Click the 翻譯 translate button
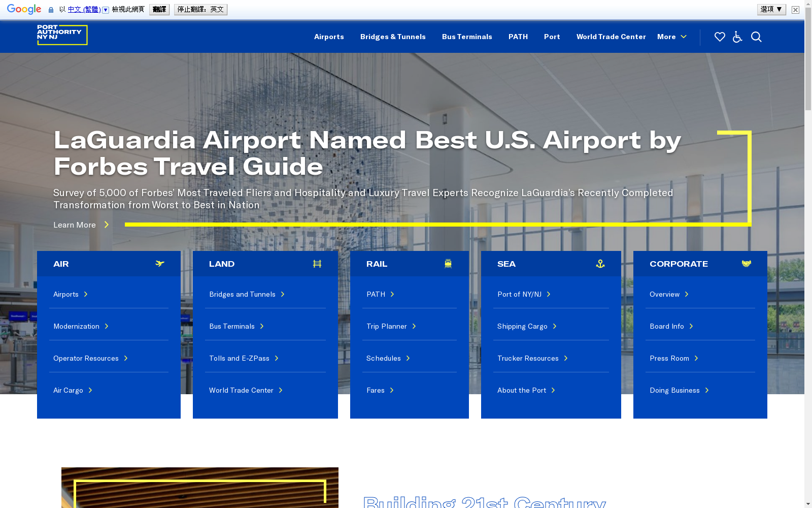The image size is (812, 508). 159,9
